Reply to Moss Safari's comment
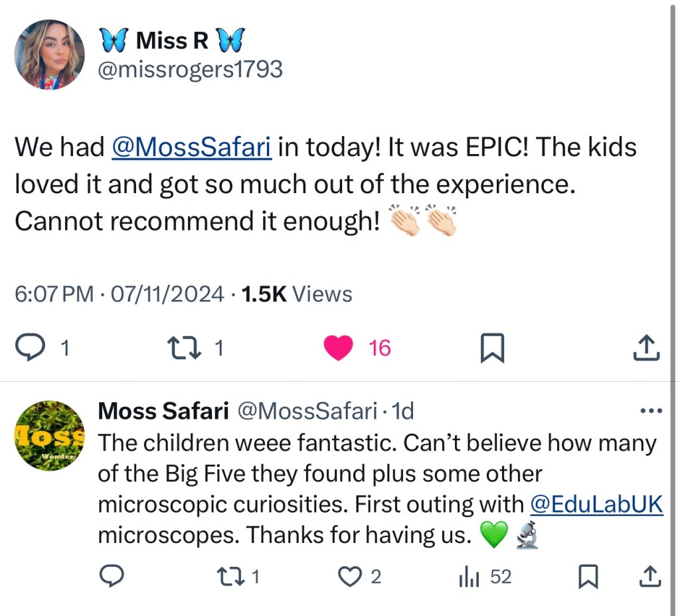680x616 pixels. click(113, 576)
